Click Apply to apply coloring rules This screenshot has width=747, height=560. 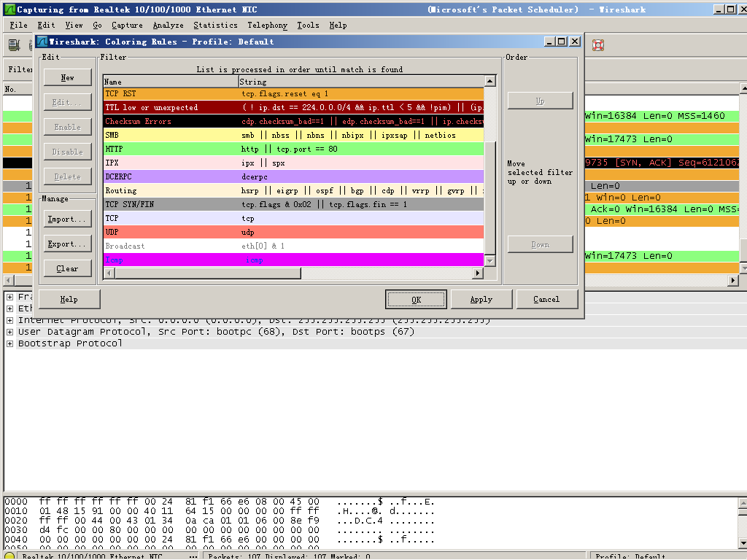point(481,299)
